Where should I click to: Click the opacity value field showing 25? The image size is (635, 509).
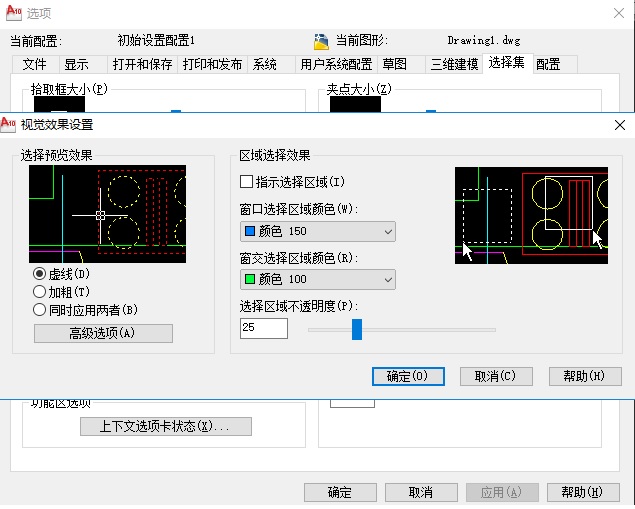(264, 328)
